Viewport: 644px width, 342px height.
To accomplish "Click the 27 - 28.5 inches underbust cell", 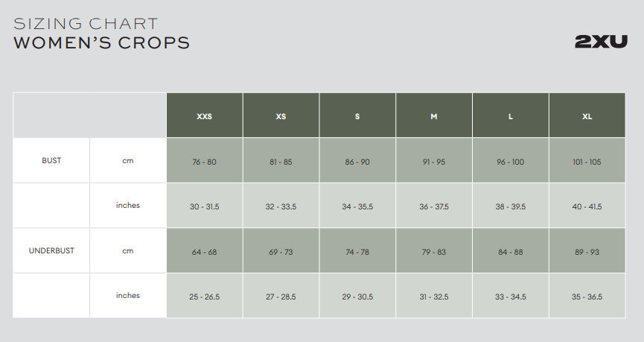I will [281, 296].
